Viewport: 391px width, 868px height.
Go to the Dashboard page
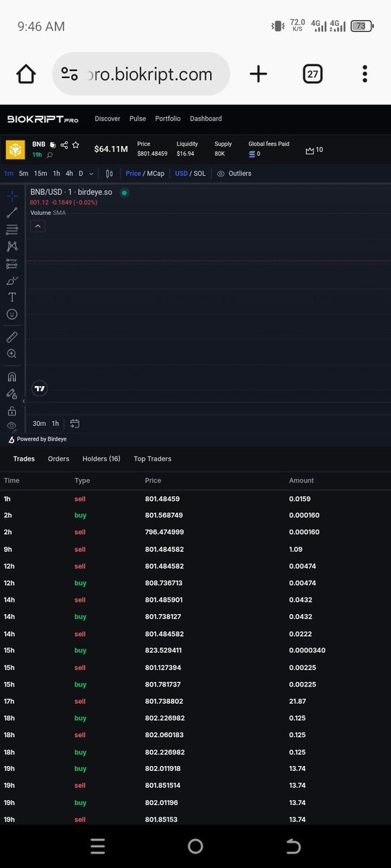206,119
